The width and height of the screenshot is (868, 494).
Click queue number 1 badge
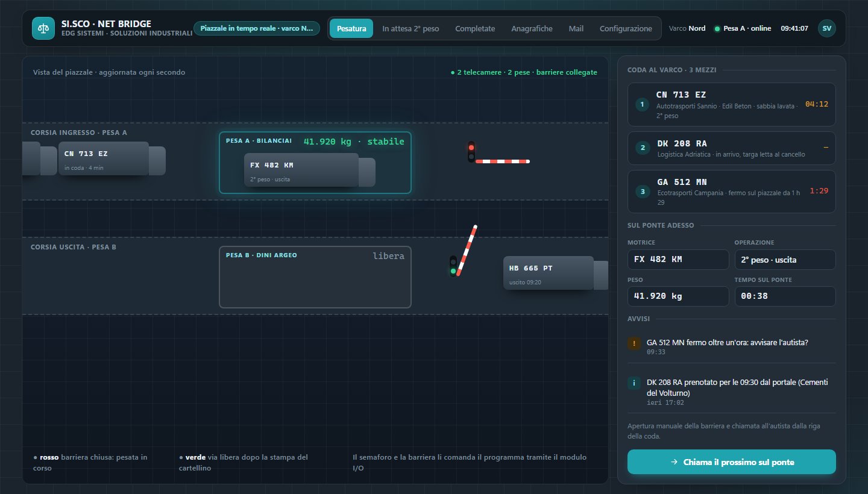click(x=643, y=105)
